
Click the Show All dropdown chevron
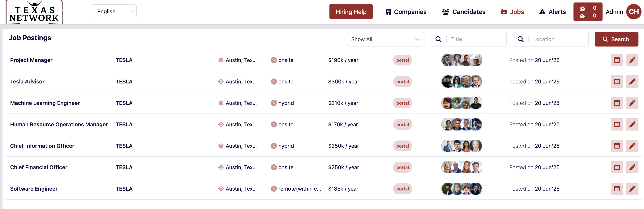click(417, 39)
